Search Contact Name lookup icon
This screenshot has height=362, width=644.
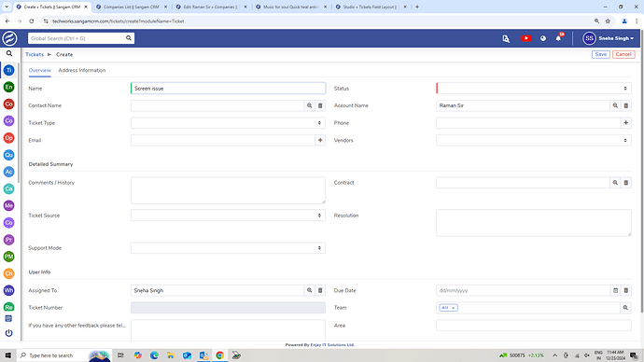click(x=309, y=105)
